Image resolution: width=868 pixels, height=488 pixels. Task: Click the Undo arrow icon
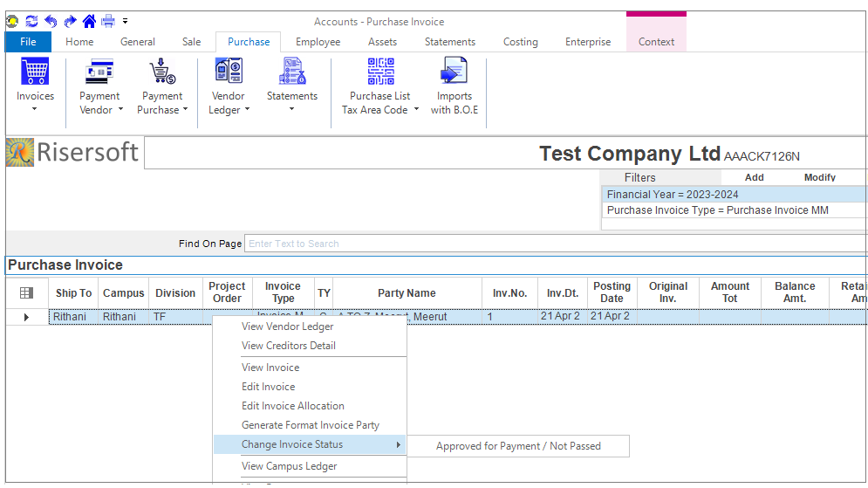51,21
